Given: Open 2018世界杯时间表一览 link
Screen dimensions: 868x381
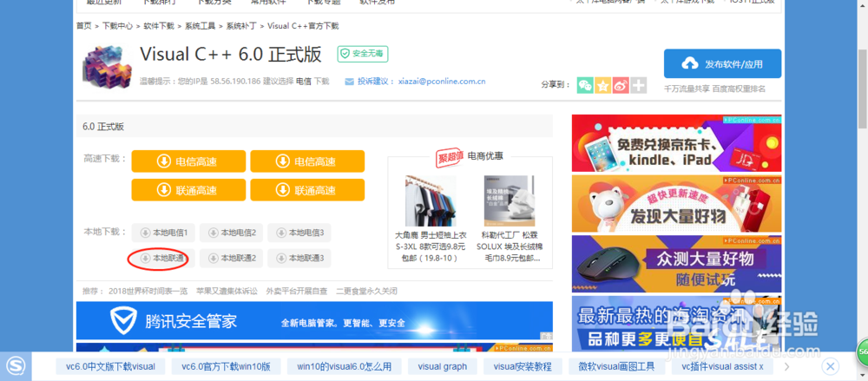Looking at the screenshot, I should click(x=148, y=292).
